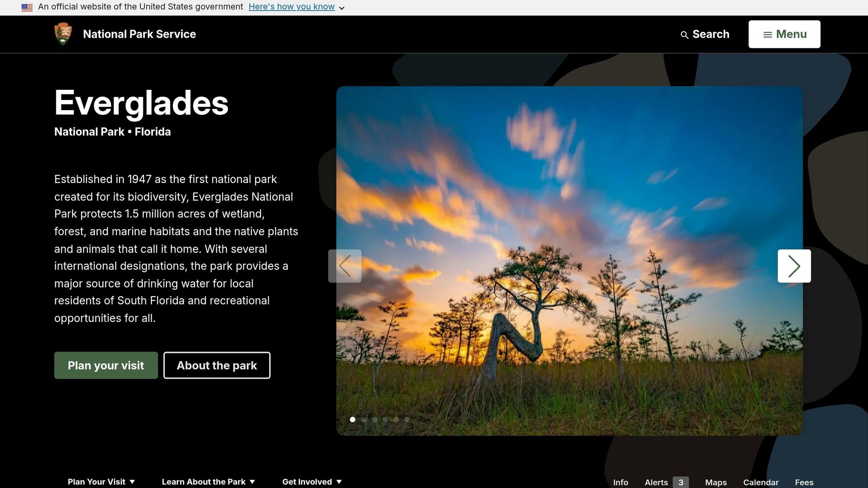
Task: Open the Maps quick link
Action: [716, 482]
